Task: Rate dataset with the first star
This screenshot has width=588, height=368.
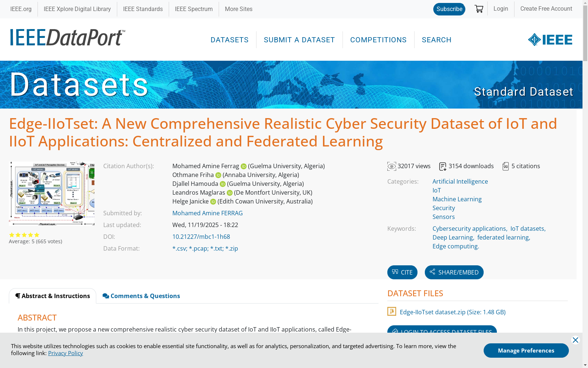Action: point(12,235)
